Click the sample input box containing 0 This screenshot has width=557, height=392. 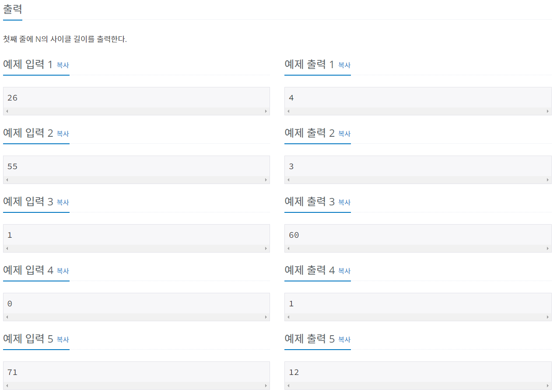137,307
